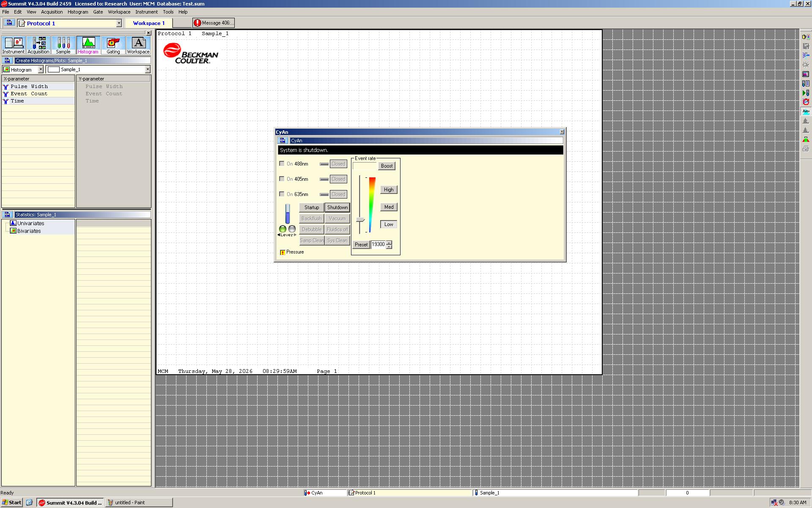
Task: Toggle the 635nm laser On checkbox
Action: (282, 194)
